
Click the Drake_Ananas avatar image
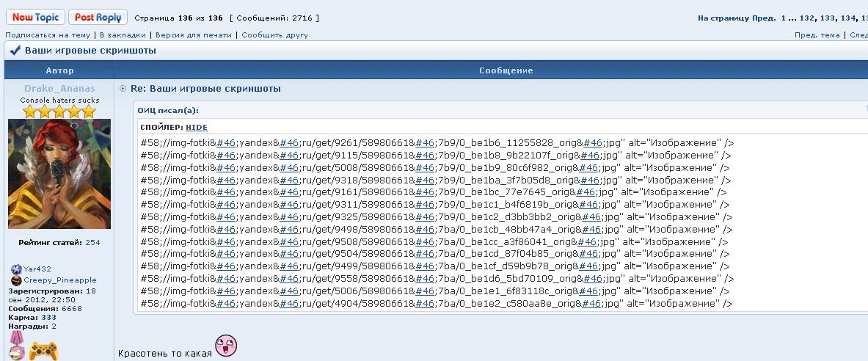pyautogui.click(x=59, y=174)
